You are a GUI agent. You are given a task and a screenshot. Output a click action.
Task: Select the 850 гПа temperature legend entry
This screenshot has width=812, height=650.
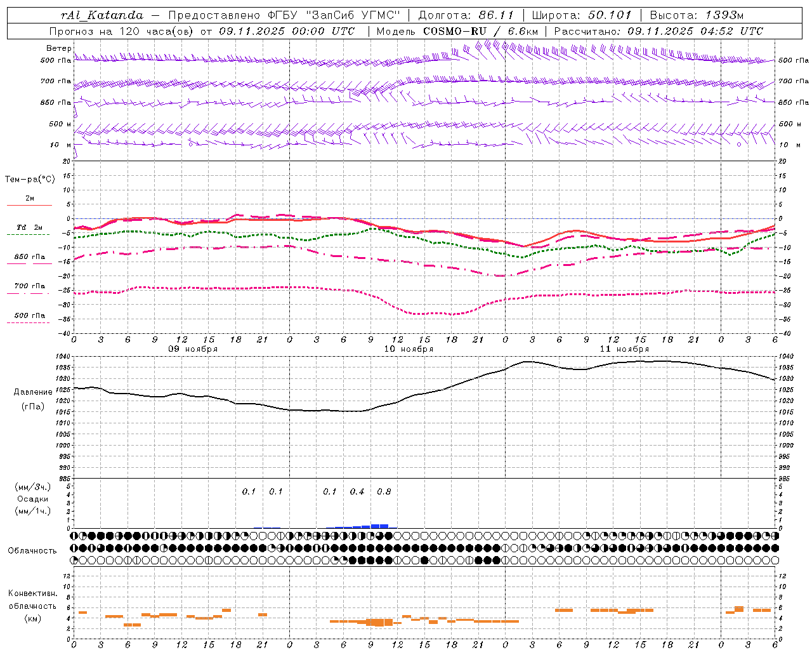(x=30, y=257)
